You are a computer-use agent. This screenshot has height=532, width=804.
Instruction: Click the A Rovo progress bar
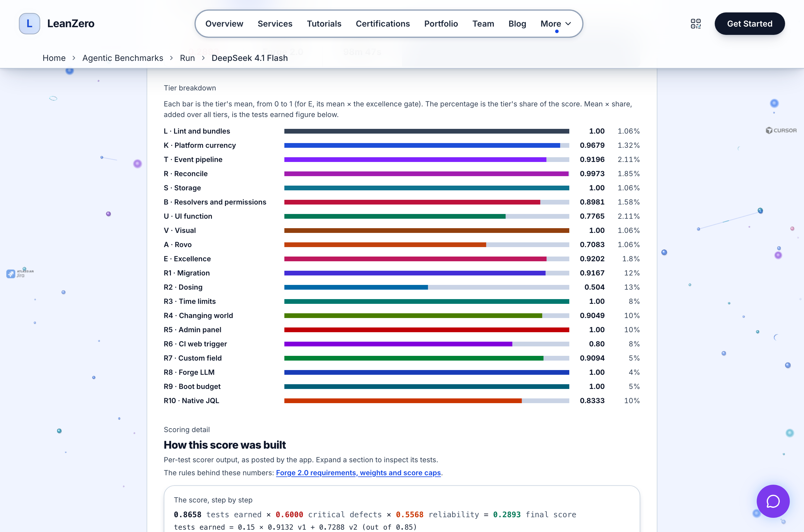pyautogui.click(x=427, y=245)
